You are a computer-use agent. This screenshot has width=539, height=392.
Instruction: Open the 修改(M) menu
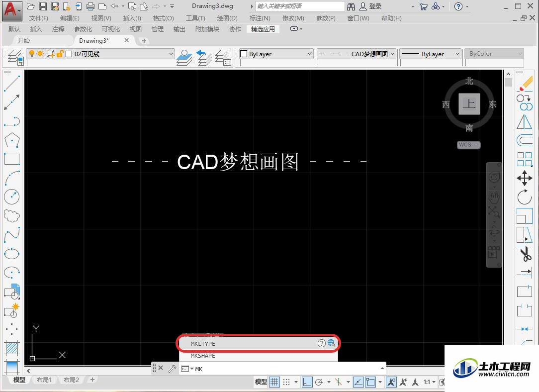pyautogui.click(x=293, y=18)
